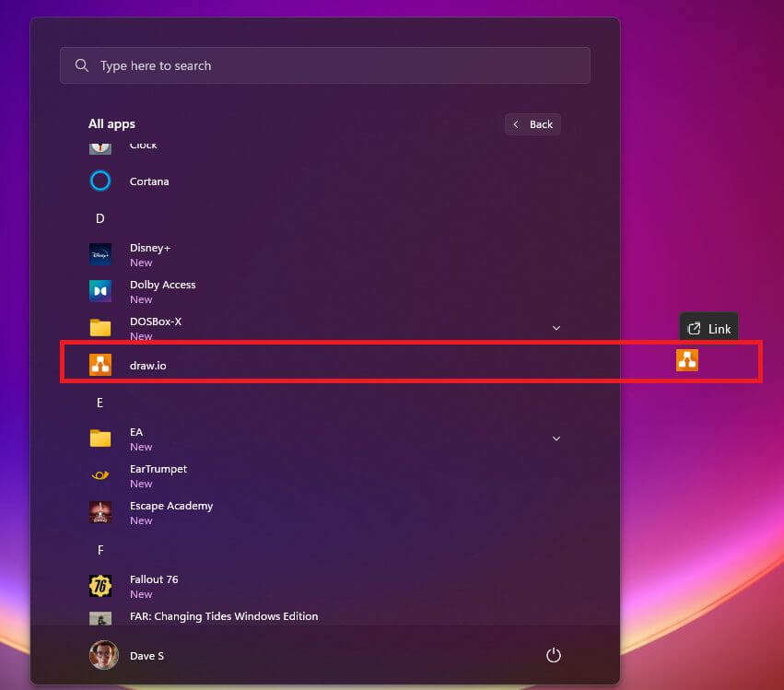Jump to the letter D section header
784x690 pixels.
coord(100,218)
